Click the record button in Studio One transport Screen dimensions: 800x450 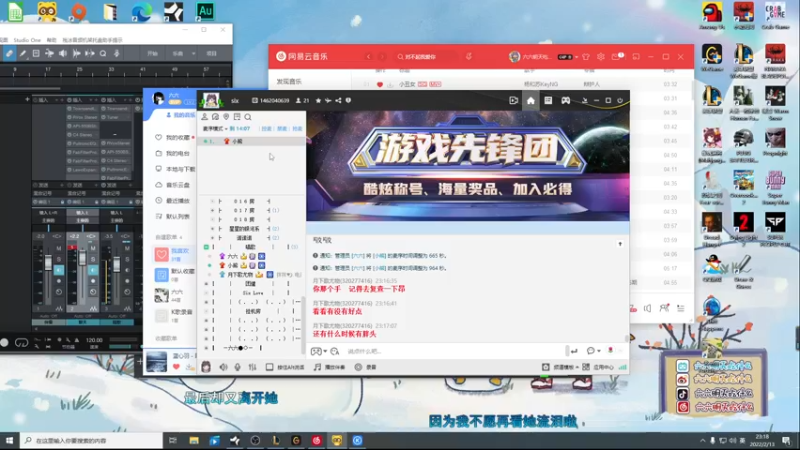tap(5, 343)
